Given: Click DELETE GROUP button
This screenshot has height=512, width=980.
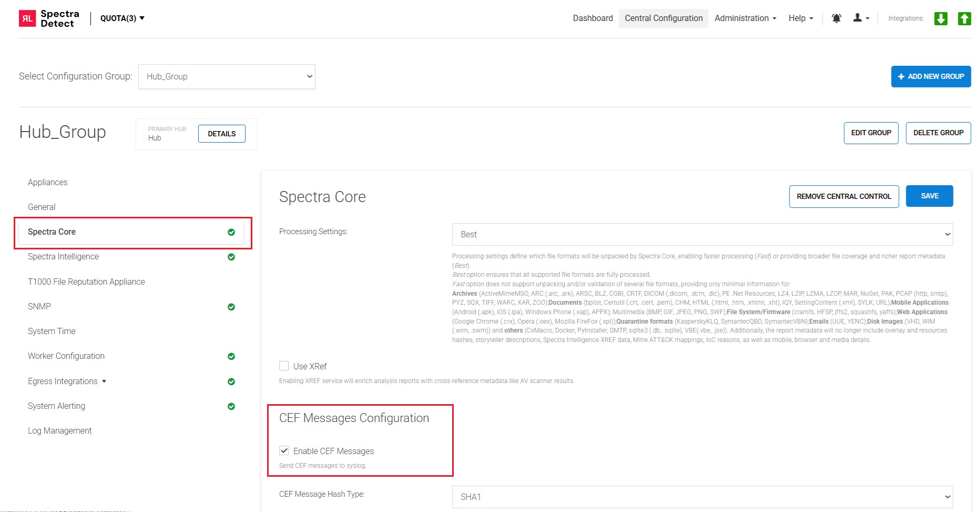Looking at the screenshot, I should tap(938, 133).
